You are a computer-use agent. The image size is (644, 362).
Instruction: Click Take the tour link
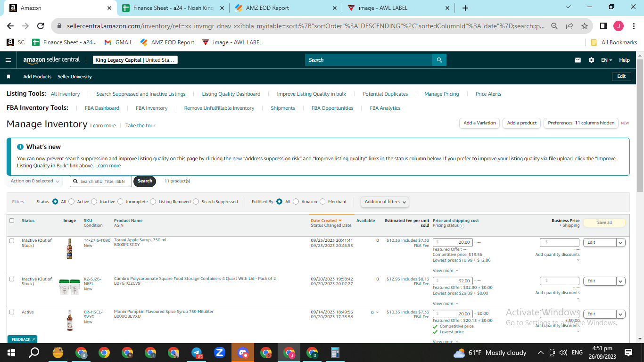point(140,126)
